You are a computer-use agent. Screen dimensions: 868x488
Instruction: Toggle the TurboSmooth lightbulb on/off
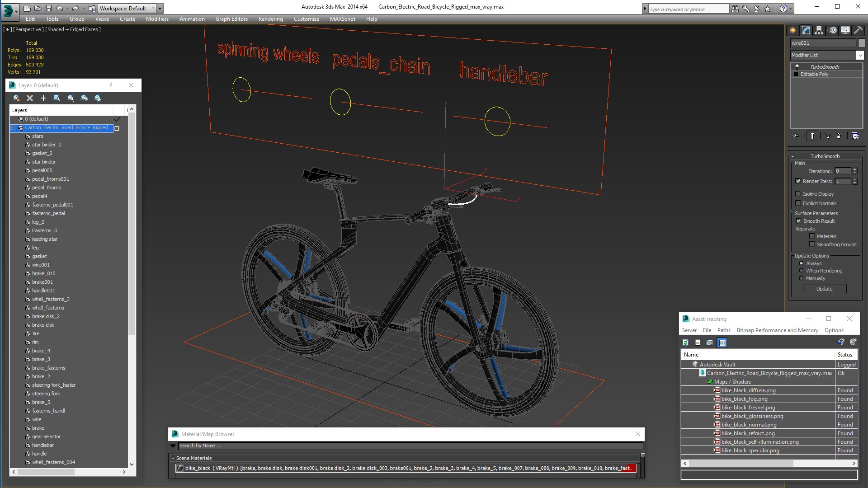coord(797,66)
